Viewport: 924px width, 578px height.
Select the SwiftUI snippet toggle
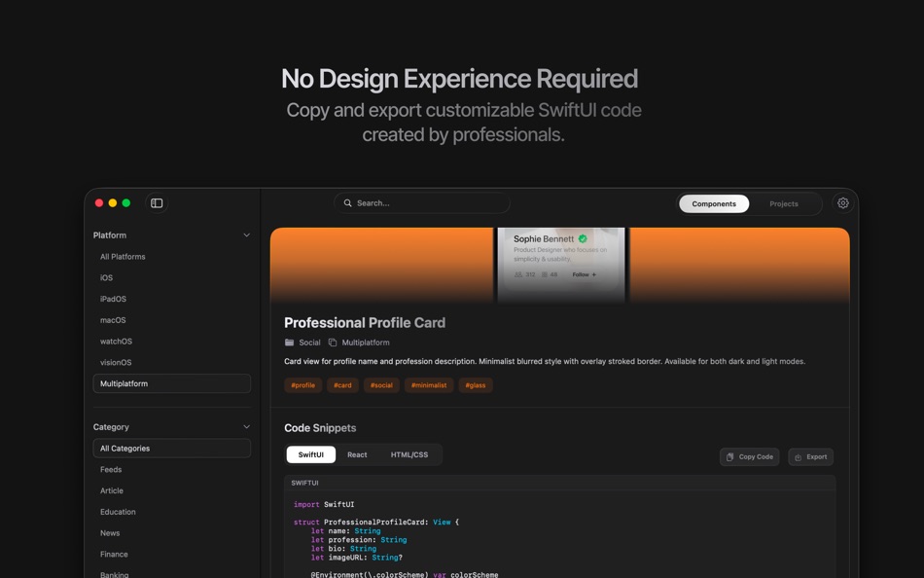(x=310, y=454)
